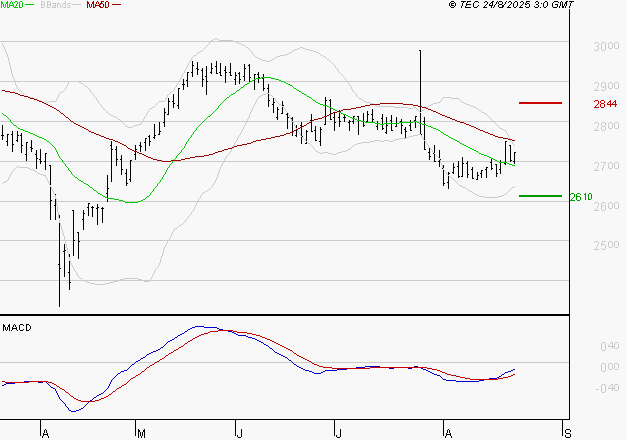Click the green 2610 support value

click(x=581, y=196)
